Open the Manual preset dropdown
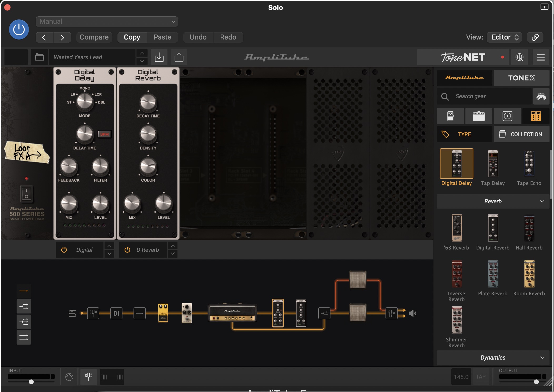The height and width of the screenshot is (392, 554). coord(107,21)
